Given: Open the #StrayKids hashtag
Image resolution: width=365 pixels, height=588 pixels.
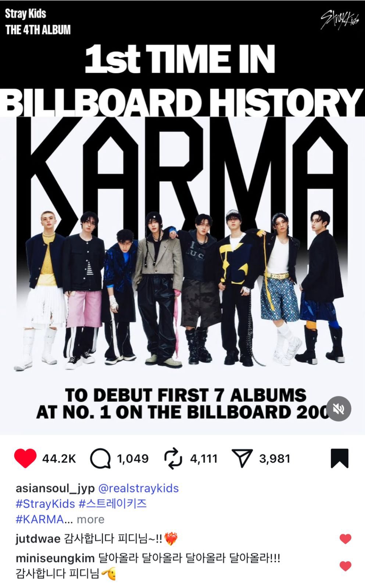Looking at the screenshot, I should [45, 503].
